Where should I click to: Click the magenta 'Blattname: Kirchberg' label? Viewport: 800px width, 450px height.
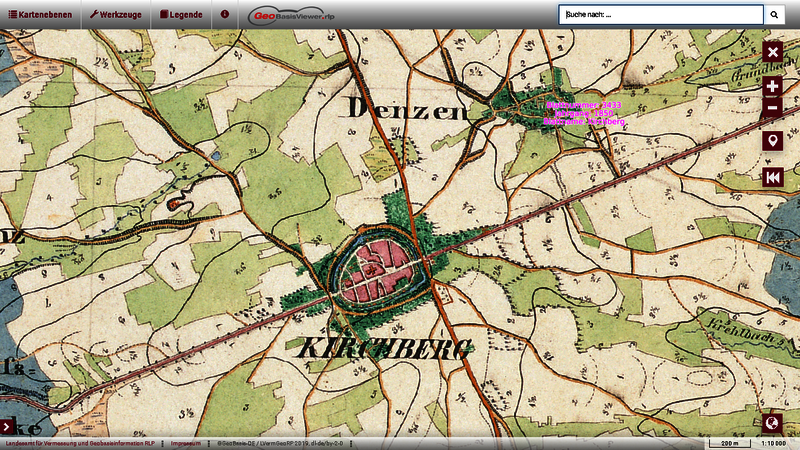(x=584, y=121)
